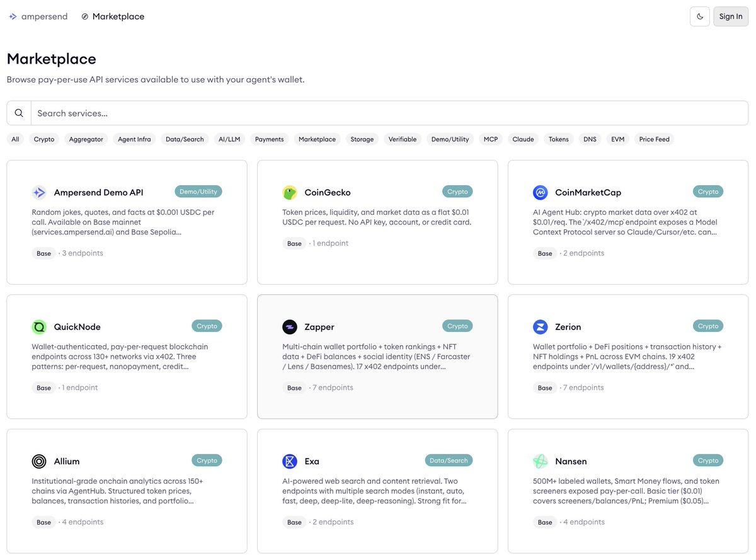Go to ampersend home via wordmark
Viewport: 756px width, 560px height.
[44, 16]
